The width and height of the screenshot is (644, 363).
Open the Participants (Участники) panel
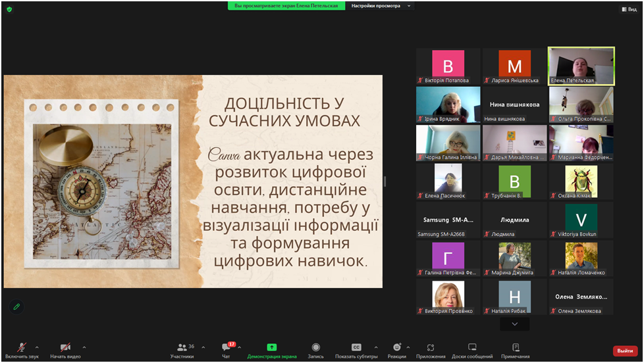coord(182,347)
